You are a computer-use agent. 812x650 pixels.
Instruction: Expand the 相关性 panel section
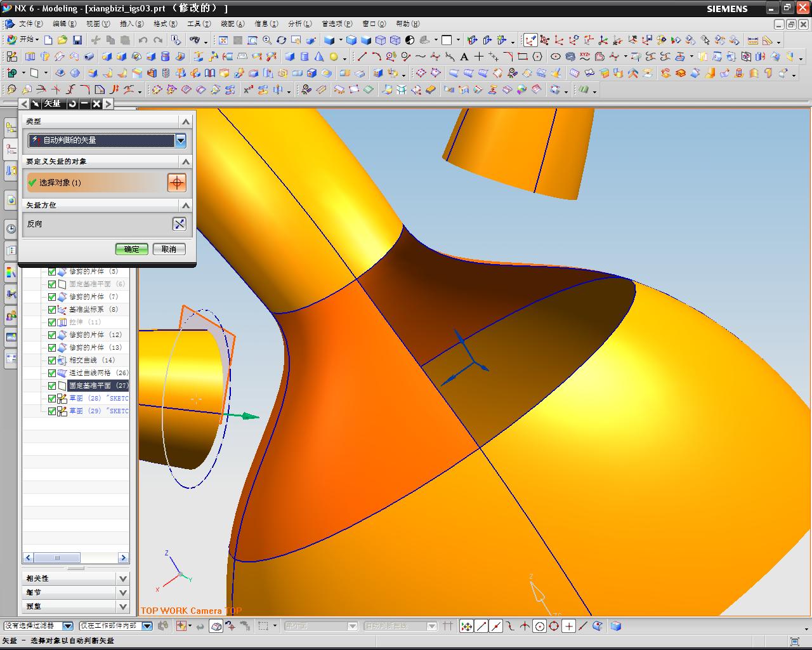(122, 578)
